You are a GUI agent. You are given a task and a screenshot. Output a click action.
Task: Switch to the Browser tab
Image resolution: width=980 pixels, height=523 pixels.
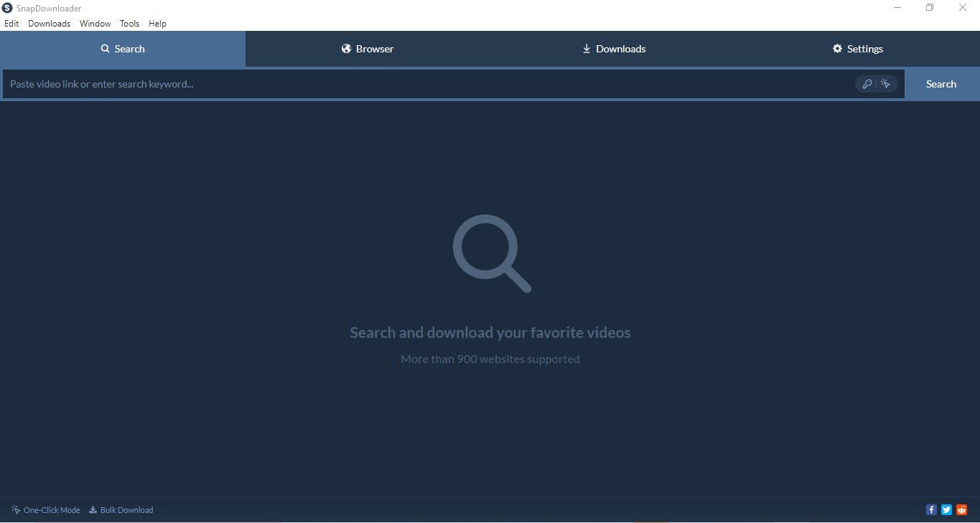[368, 49]
